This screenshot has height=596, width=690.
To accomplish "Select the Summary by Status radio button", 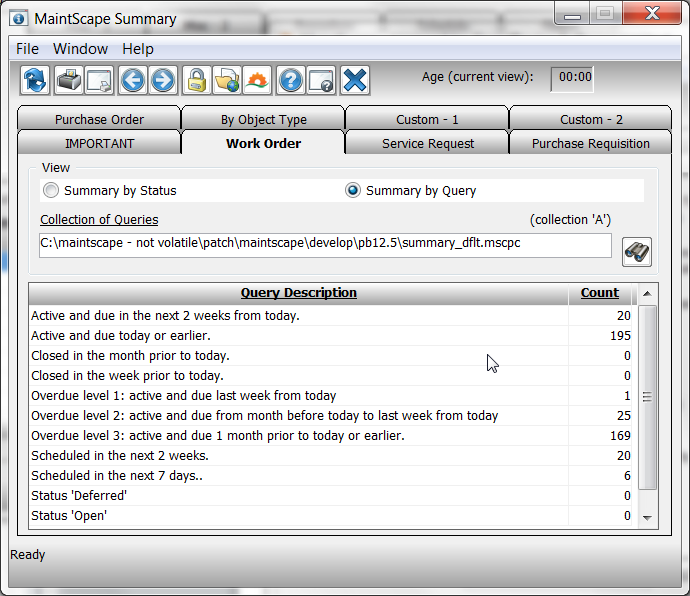I will [x=51, y=191].
